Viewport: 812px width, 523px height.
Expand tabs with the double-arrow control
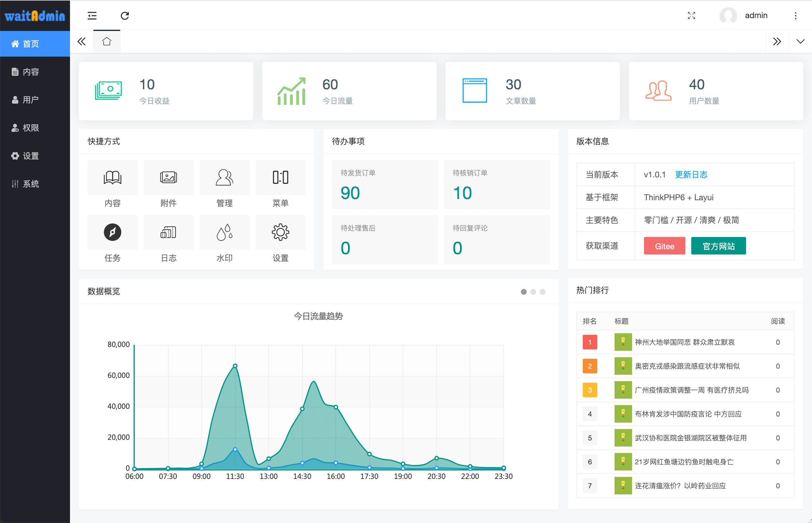click(777, 41)
